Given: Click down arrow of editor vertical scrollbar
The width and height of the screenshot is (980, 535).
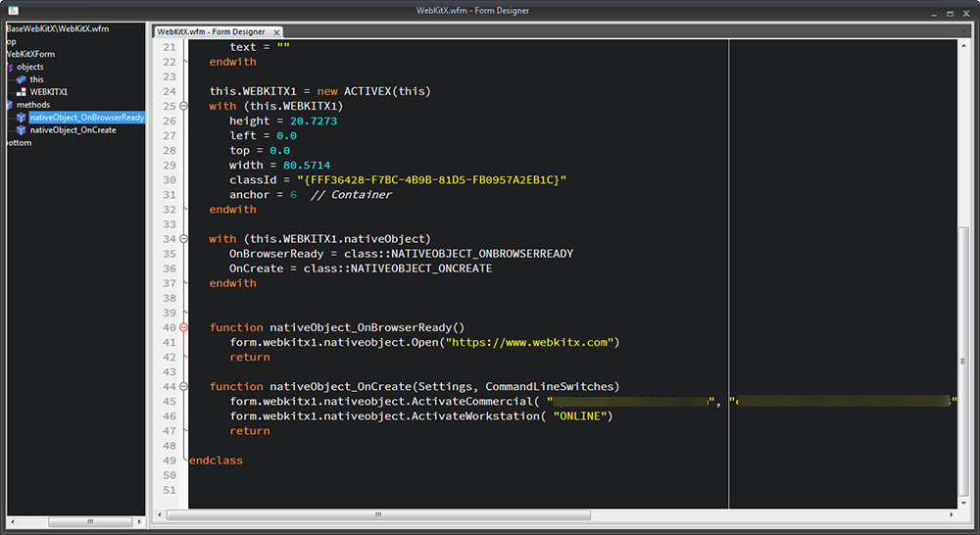Looking at the screenshot, I should (963, 503).
